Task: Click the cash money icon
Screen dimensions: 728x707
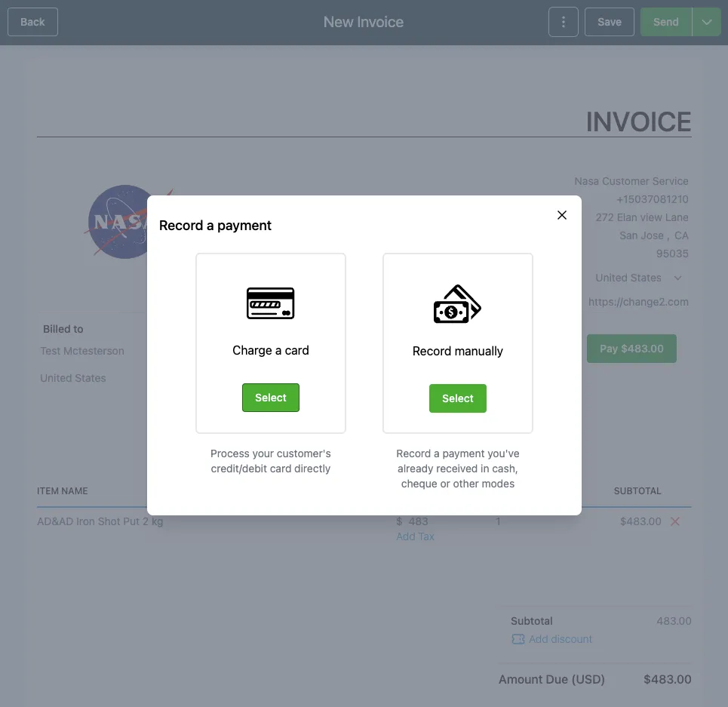Action: coord(457,304)
